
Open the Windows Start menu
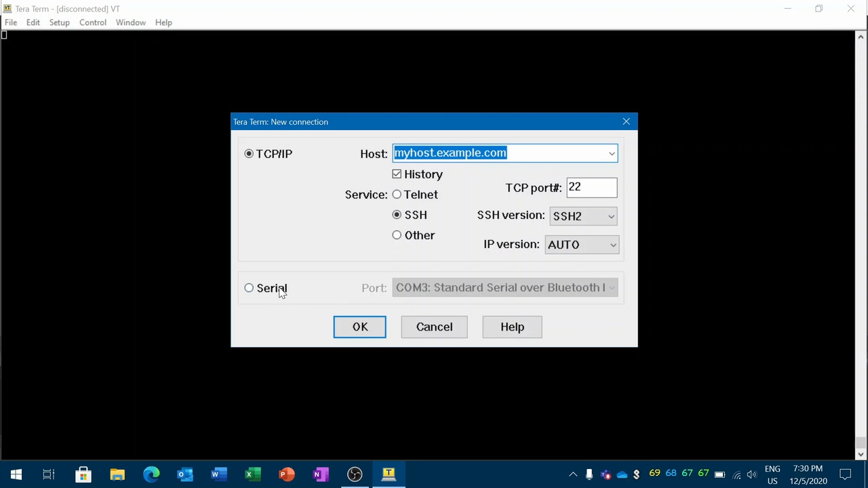[x=16, y=474]
